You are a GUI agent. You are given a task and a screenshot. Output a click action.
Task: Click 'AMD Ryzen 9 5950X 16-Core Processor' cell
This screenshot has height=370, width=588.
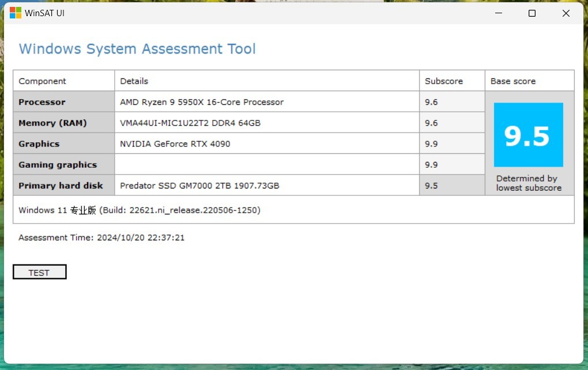click(x=267, y=101)
